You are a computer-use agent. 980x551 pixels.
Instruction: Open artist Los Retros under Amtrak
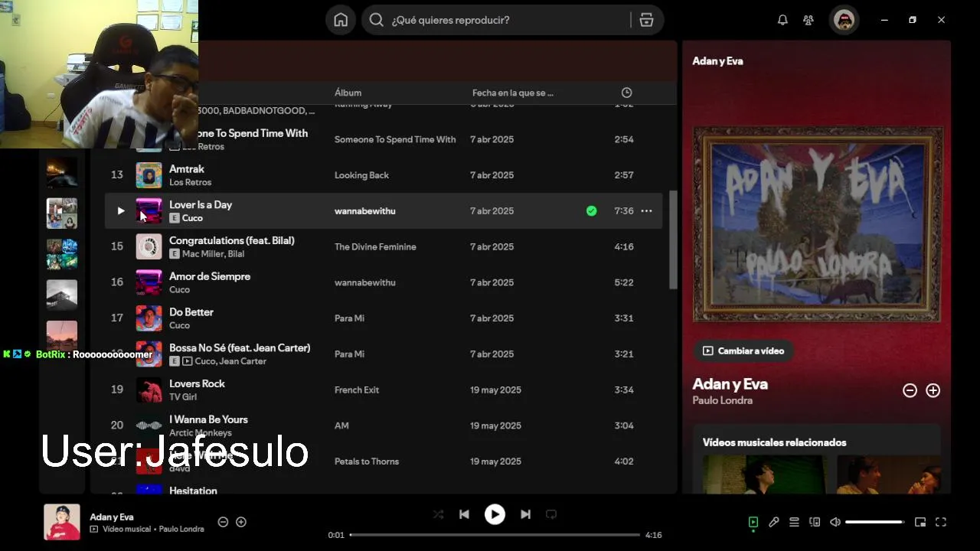190,182
